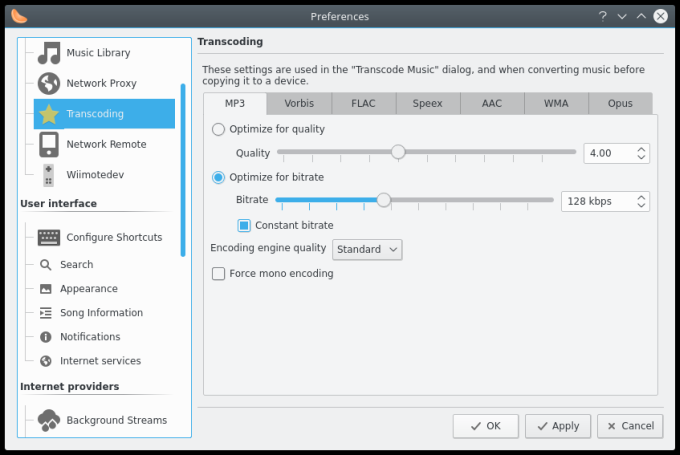Click the Bitrate slider handle
Screen dimensions: 680x455
click(384, 200)
